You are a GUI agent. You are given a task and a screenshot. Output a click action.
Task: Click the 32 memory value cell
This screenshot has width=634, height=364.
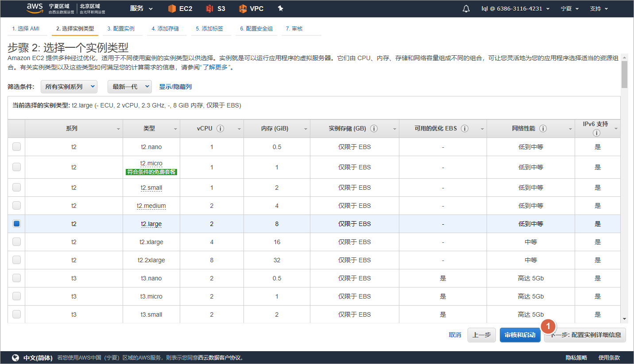(277, 260)
